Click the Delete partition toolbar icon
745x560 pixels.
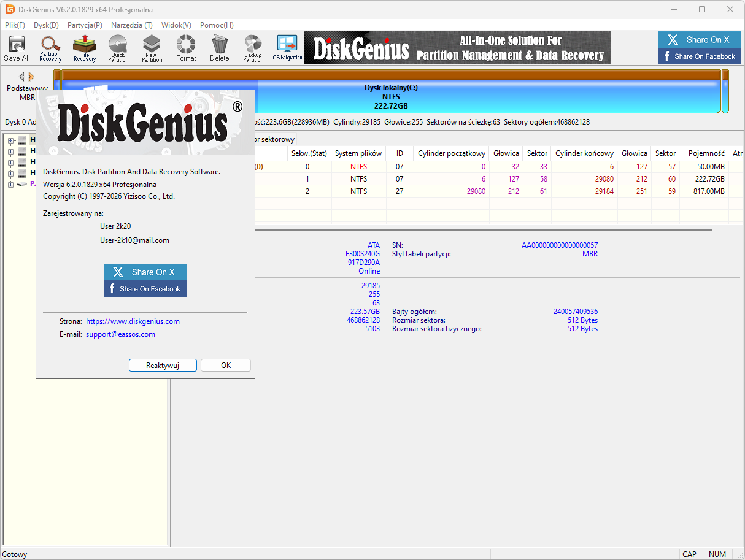tap(219, 48)
